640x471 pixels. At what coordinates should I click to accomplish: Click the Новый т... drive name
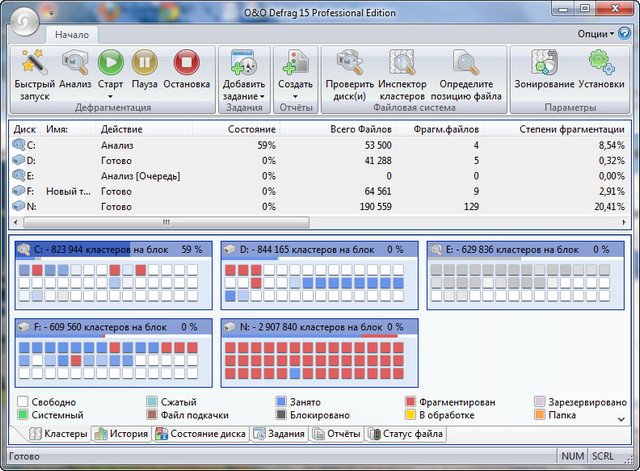click(x=68, y=191)
